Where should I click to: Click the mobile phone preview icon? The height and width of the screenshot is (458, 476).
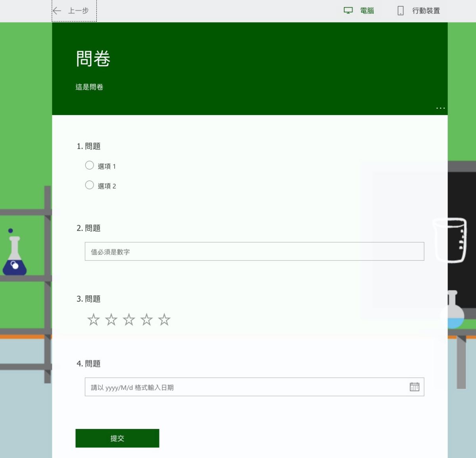click(400, 11)
